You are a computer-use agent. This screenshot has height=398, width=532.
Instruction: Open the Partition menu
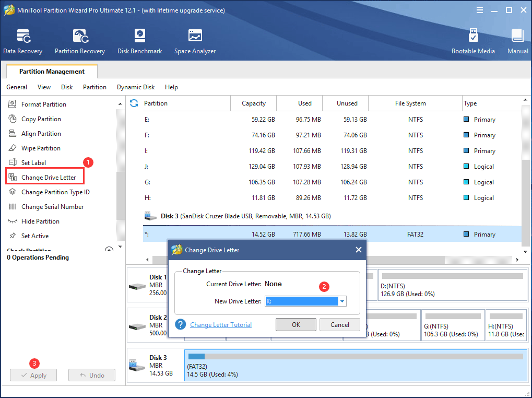tap(94, 87)
